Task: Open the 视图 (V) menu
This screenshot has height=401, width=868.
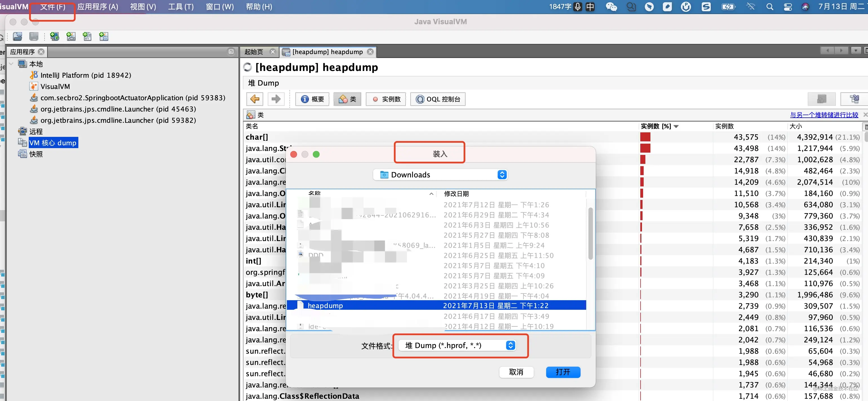Action: pos(143,7)
